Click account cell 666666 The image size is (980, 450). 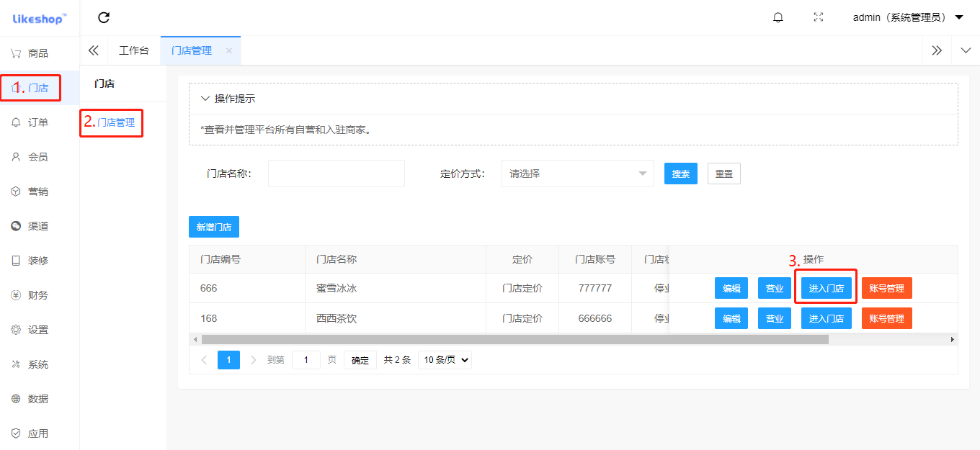tap(595, 318)
